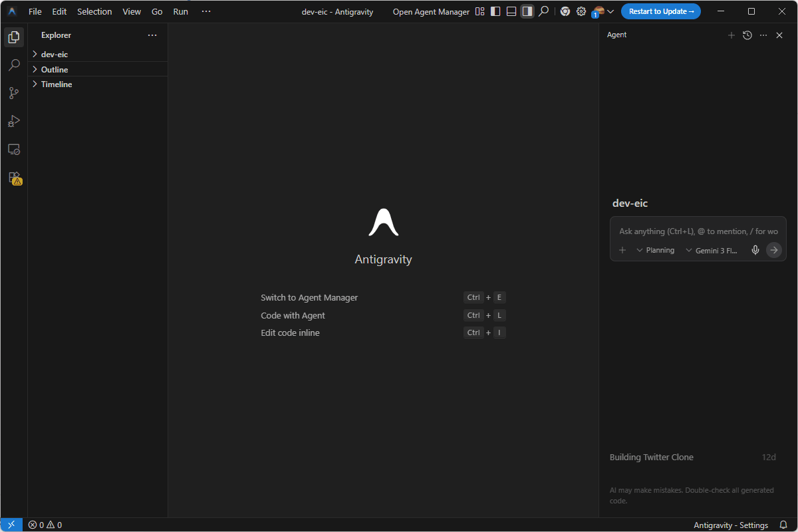This screenshot has height=532, width=798.
Task: Open the Extensions icon in the sidebar
Action: tap(13, 178)
